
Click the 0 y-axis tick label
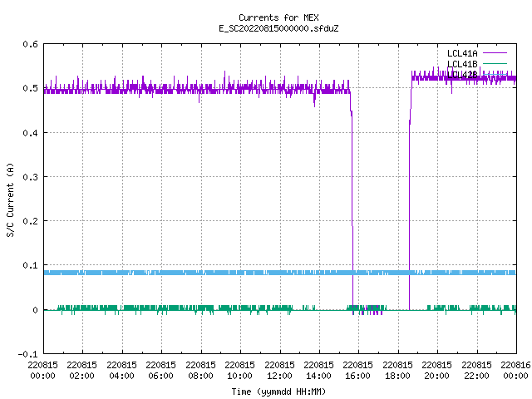pos(35,310)
